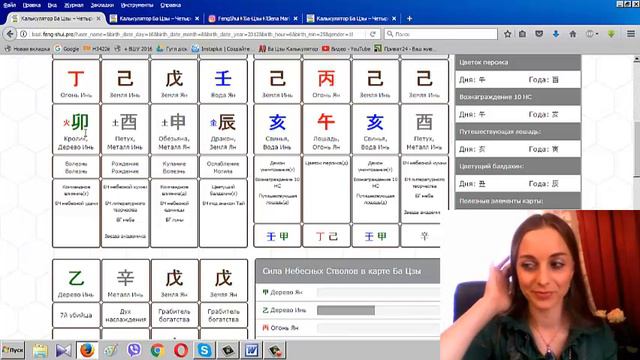Viewport: 640px width, 360px height.
Task: Open the Firefox hamburger menu
Action: [631, 34]
